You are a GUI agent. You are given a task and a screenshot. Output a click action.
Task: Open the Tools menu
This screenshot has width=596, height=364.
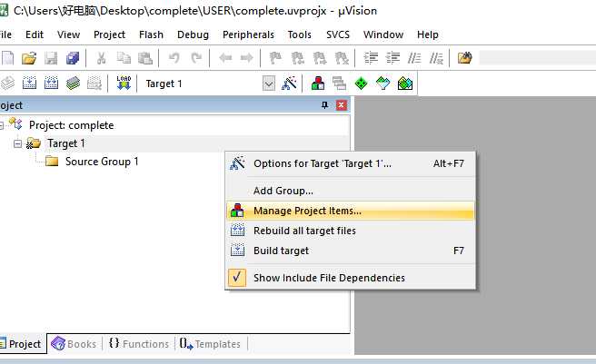click(x=299, y=34)
